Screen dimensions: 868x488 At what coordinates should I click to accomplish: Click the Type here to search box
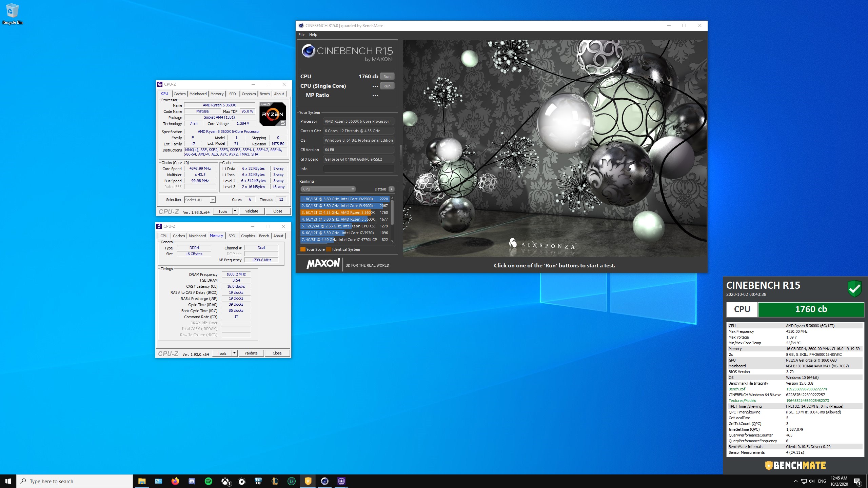75,481
